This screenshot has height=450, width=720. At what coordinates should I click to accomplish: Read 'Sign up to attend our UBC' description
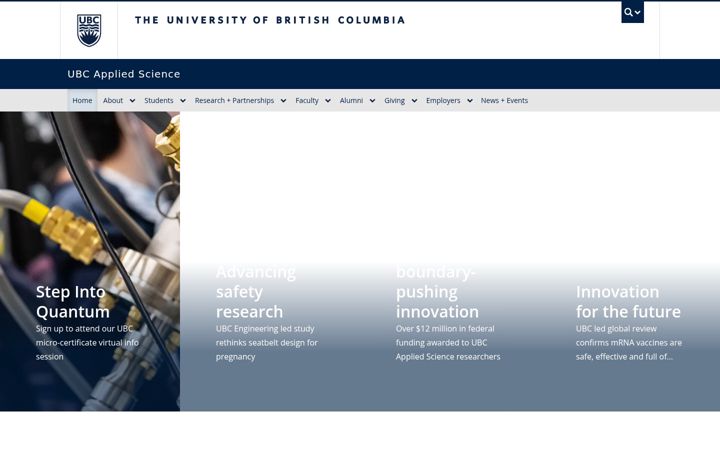point(87,343)
